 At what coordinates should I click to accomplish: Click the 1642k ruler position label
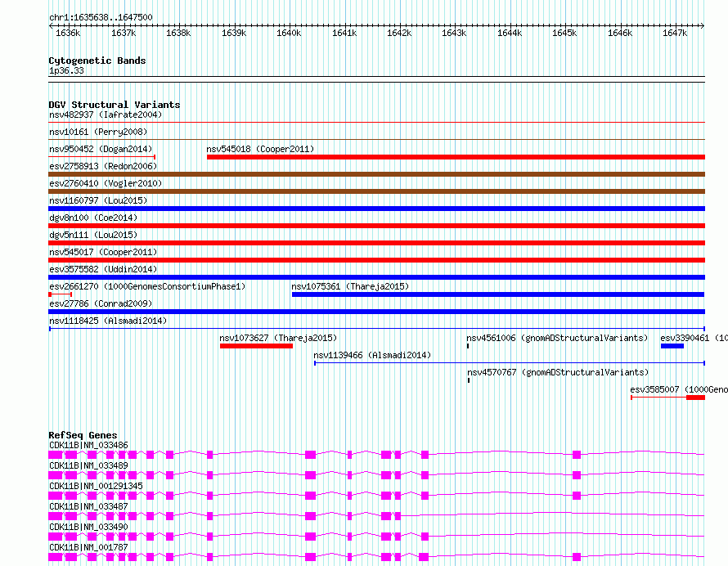click(399, 33)
